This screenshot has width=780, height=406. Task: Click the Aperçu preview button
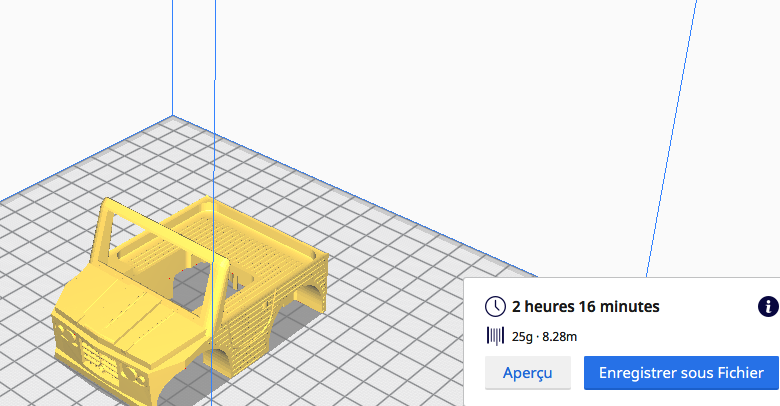527,373
